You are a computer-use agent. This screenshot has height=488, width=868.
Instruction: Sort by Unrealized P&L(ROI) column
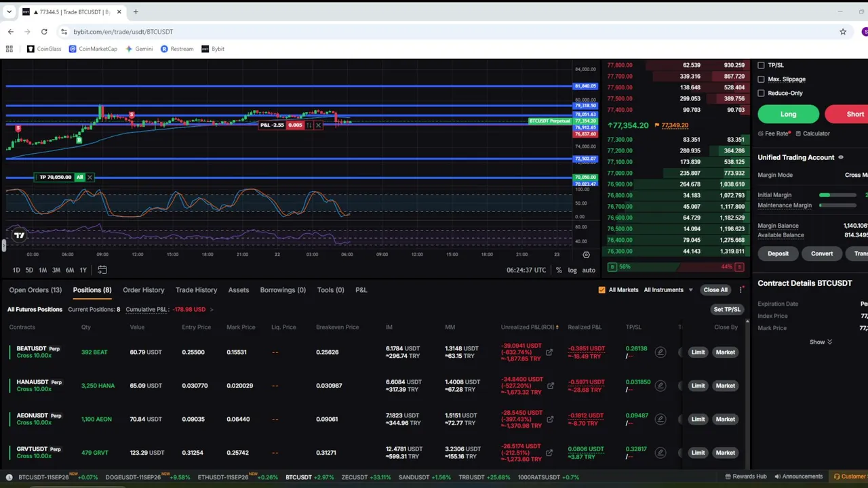pos(530,327)
